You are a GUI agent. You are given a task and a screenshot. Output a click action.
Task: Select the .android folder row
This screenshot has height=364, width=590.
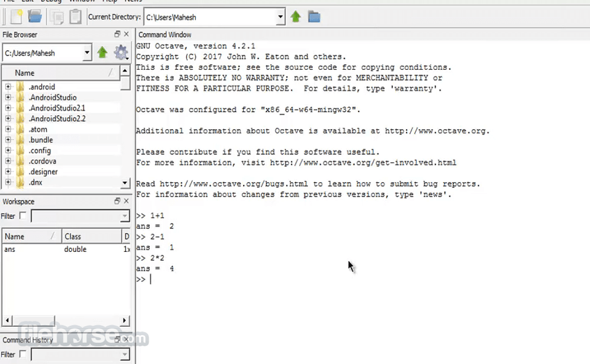[x=61, y=87]
